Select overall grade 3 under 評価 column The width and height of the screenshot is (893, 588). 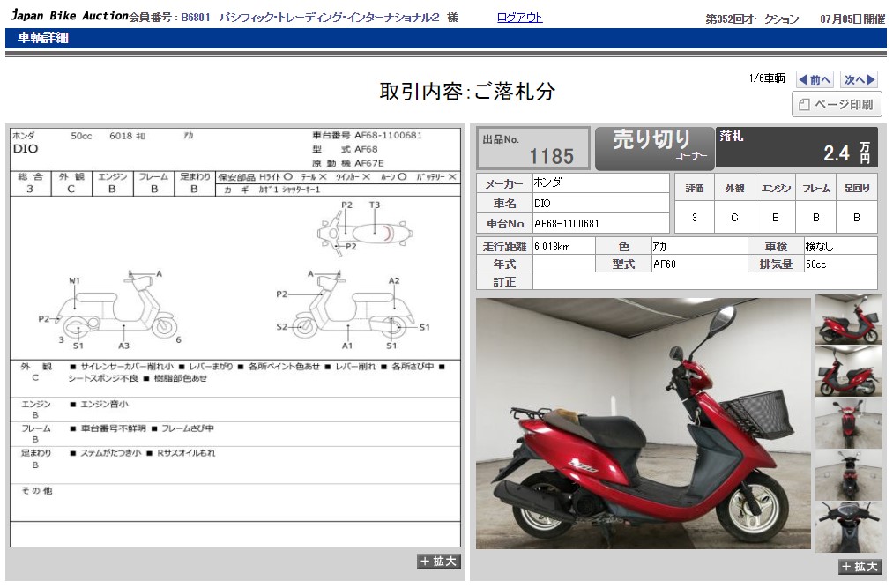pyautogui.click(x=695, y=218)
